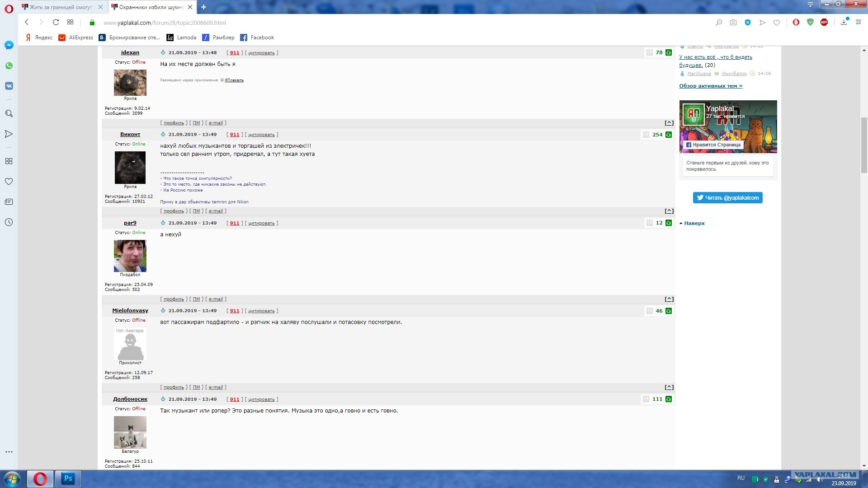The image size is (868, 488).
Task: Upvote Долбоносик's post with green plus
Action: point(669,399)
